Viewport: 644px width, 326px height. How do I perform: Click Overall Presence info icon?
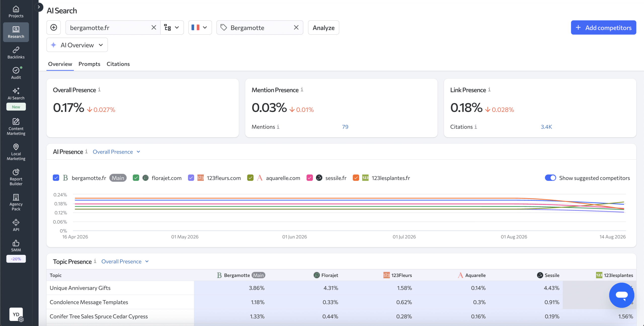[99, 89]
